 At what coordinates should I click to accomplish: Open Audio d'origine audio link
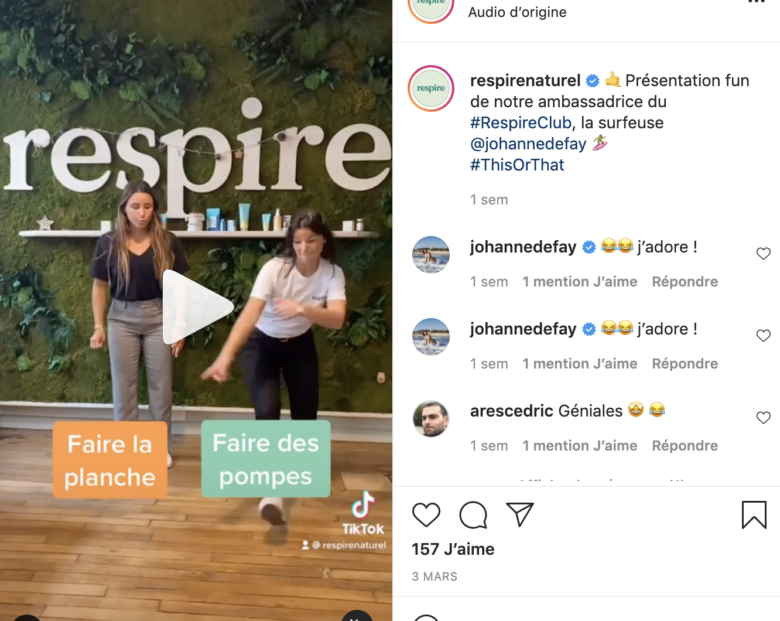(x=517, y=12)
